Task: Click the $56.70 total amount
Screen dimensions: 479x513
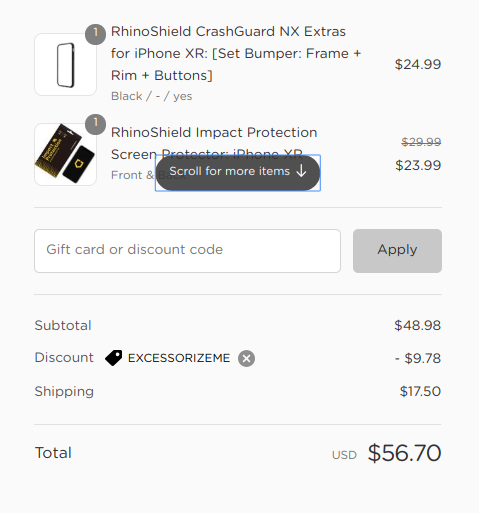Action: point(404,453)
